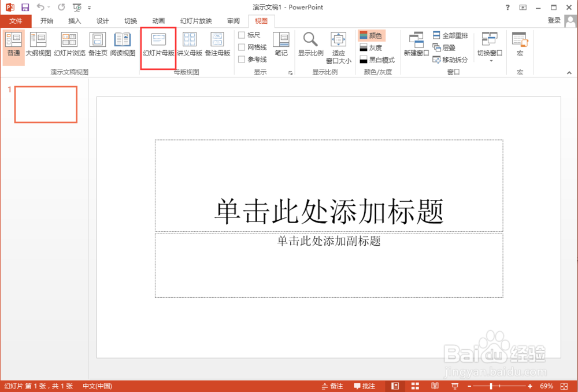
Task: Open Handout Master (讲义母版)
Action: point(190,45)
